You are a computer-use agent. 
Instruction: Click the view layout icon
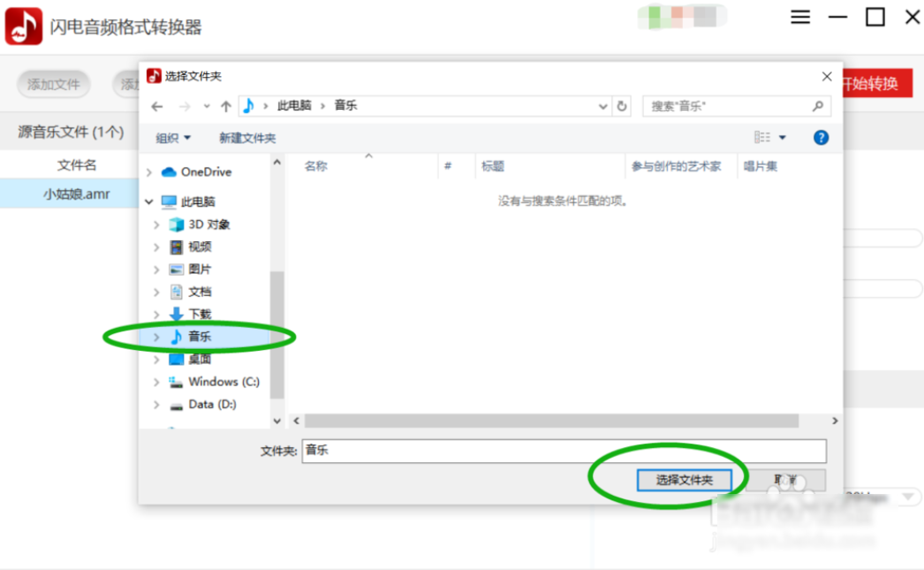click(x=762, y=138)
